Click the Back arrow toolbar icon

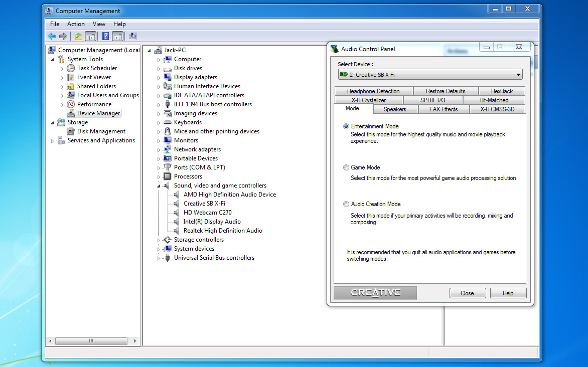(x=52, y=37)
